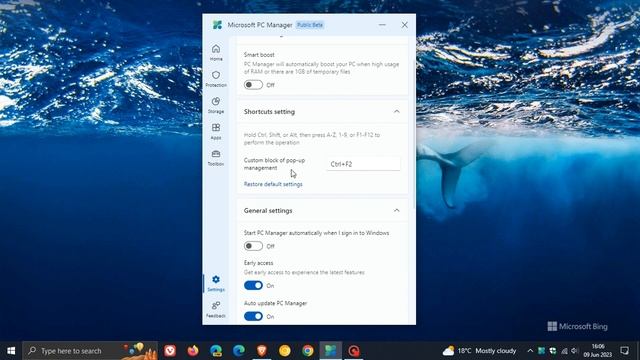640x360 pixels.
Task: Click the network icon in system tray
Action: coord(564,351)
